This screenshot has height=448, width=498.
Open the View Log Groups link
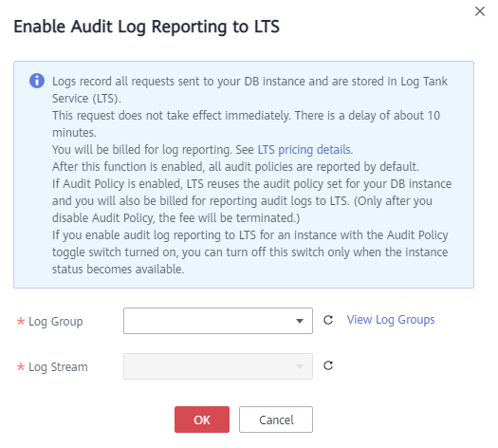click(x=390, y=320)
